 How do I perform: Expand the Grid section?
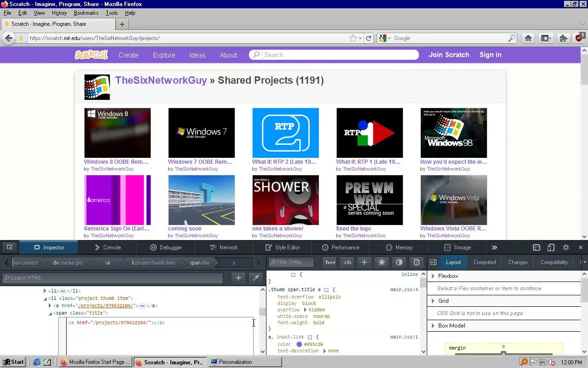coord(433,301)
